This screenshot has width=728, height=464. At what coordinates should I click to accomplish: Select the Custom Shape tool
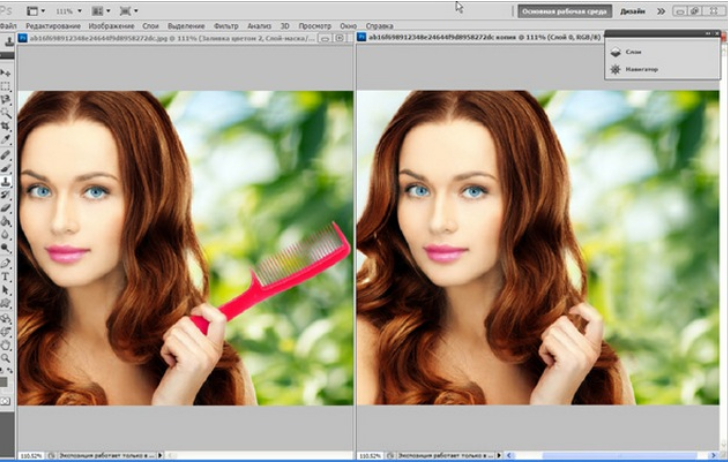tap(6, 304)
